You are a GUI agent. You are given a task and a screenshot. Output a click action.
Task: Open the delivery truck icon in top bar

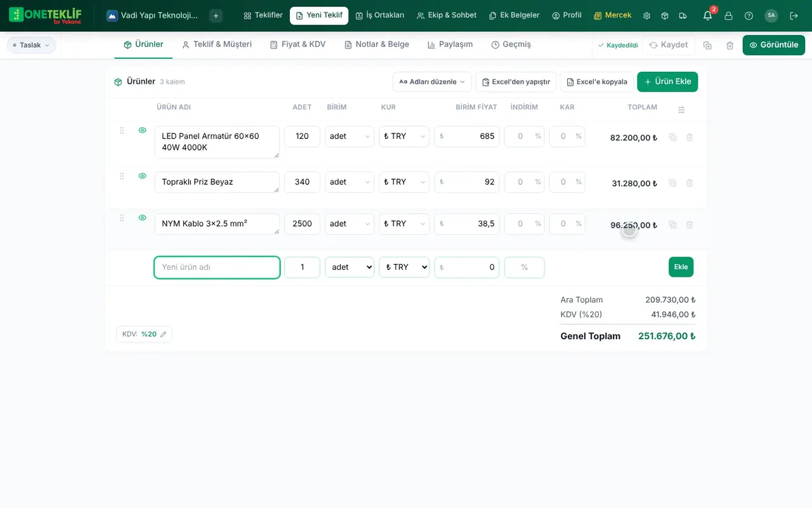click(683, 16)
